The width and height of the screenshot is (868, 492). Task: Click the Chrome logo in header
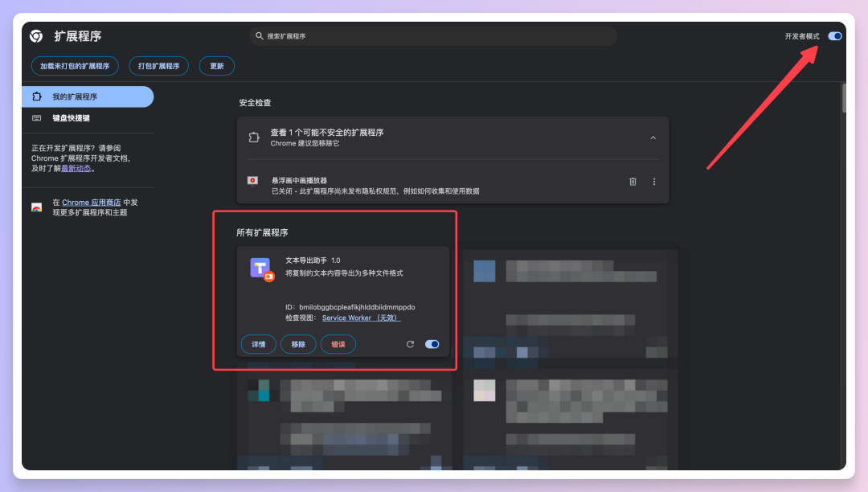tap(36, 36)
